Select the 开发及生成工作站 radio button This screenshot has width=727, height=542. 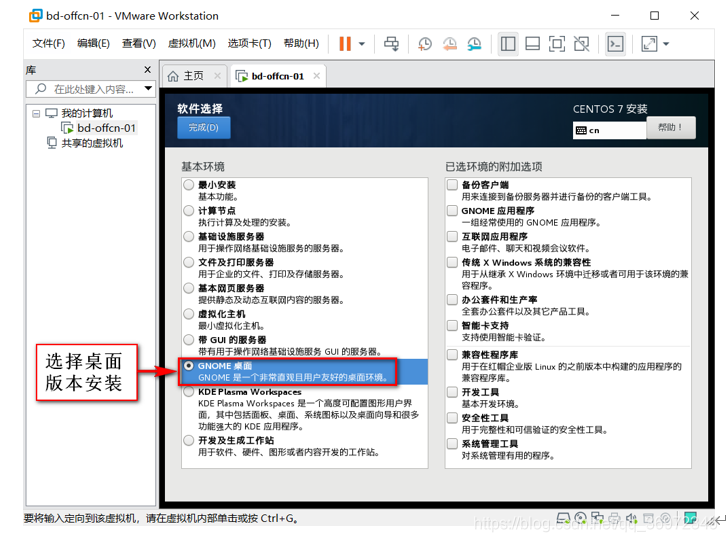[189, 440]
